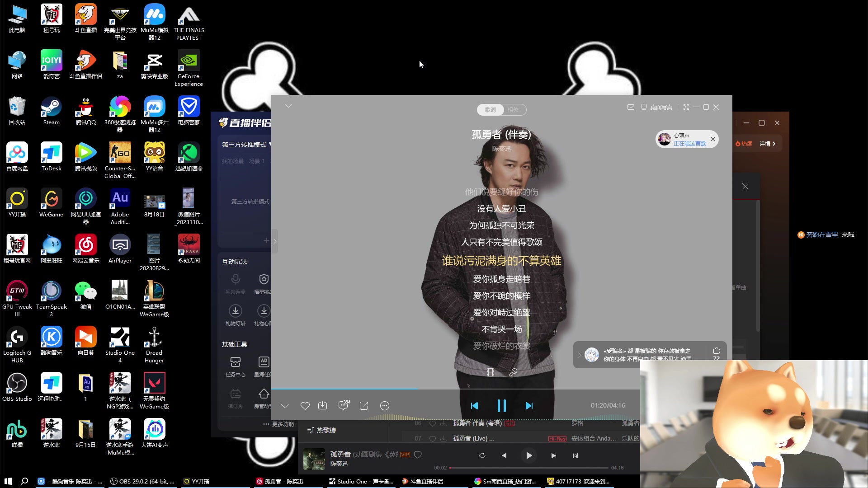This screenshot has height=488, width=868.
Task: Favorite 孤勇者 with heart in bottom bar
Action: [418, 455]
